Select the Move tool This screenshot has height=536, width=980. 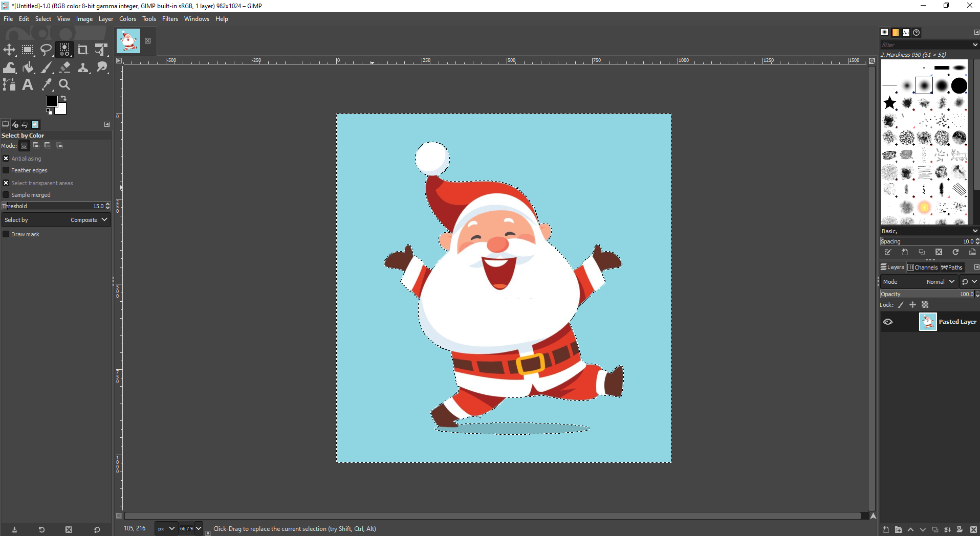tap(9, 50)
